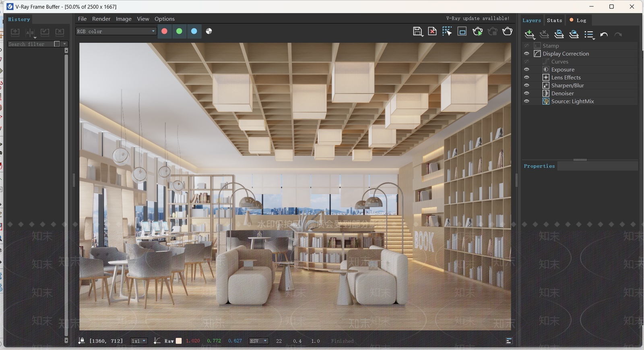This screenshot has width=644, height=350.
Task: Switch to mono alpha channel view
Action: click(x=209, y=31)
